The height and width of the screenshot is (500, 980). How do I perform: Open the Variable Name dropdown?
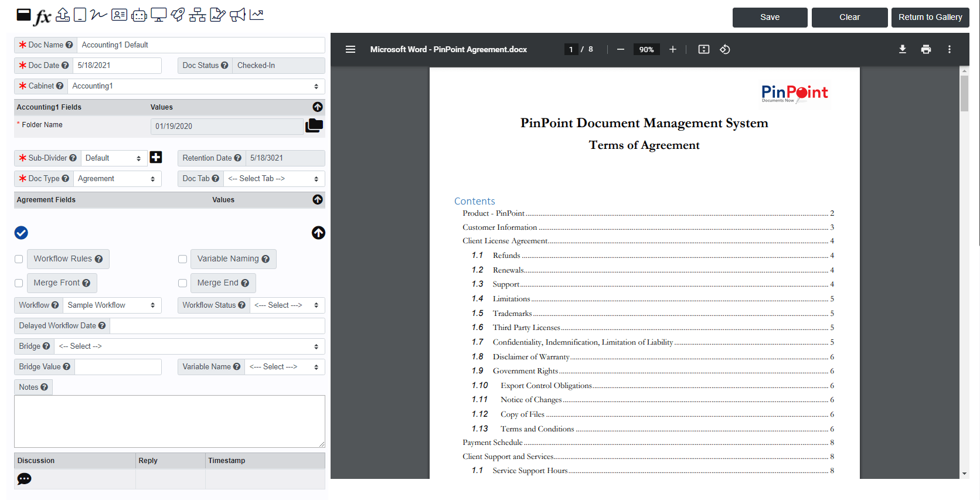click(285, 367)
